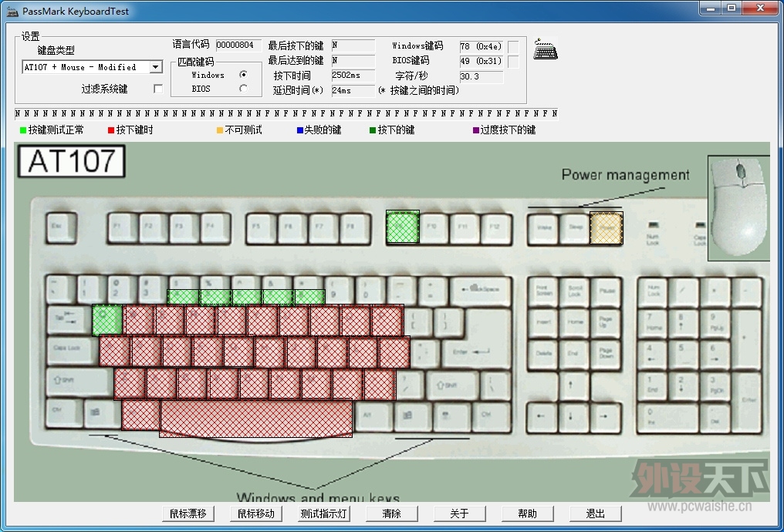Screen dimensions: 784x532
Task: Click the 清除 button
Action: 391,513
